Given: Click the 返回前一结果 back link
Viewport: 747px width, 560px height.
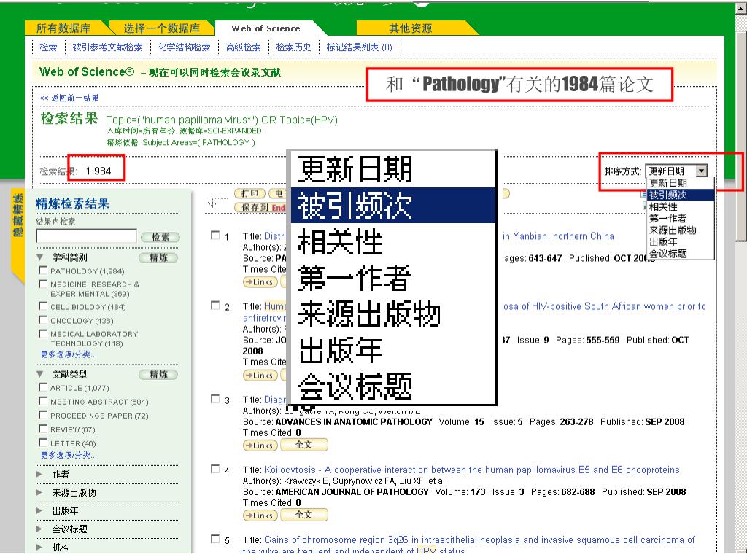Looking at the screenshot, I should click(x=69, y=98).
